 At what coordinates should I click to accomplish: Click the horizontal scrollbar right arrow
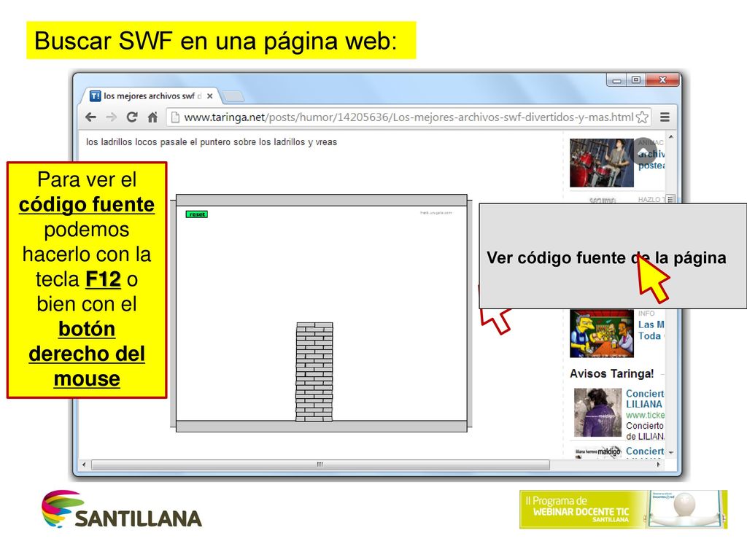[x=659, y=464]
